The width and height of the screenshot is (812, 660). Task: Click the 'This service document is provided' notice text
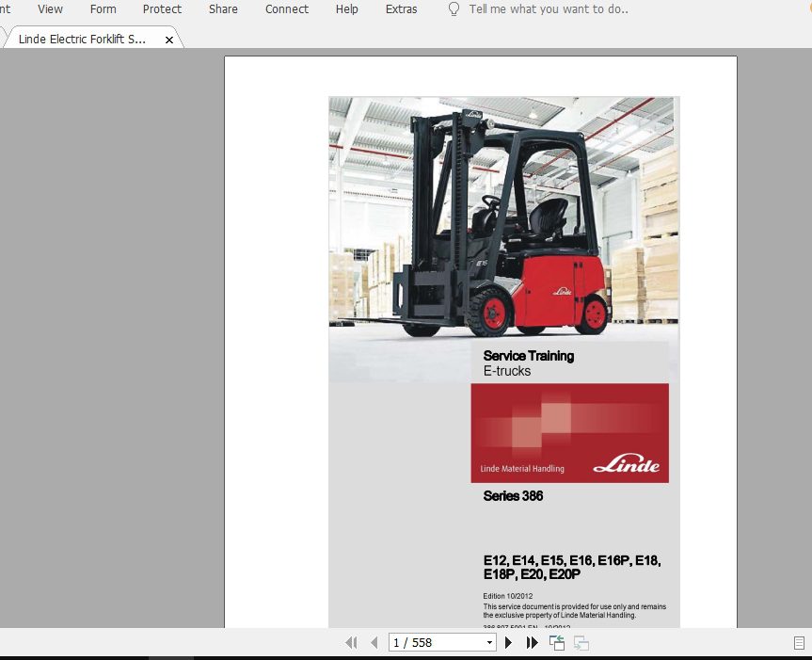point(574,611)
